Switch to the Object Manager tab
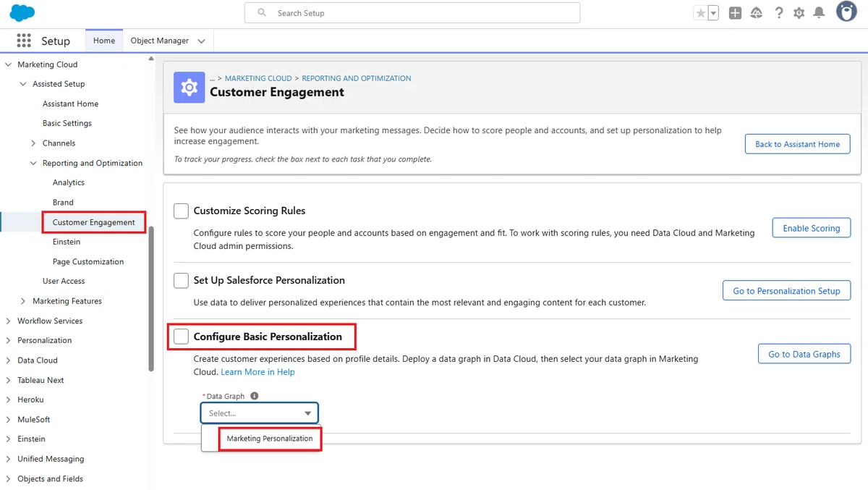The height and width of the screenshot is (490, 868). tap(159, 41)
